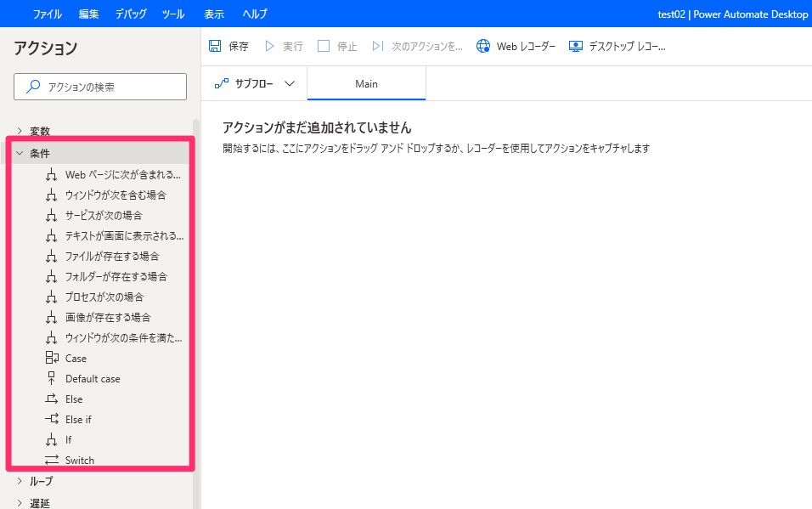Select the If action branch icon
Image resolution: width=812 pixels, height=509 pixels.
coord(51,439)
